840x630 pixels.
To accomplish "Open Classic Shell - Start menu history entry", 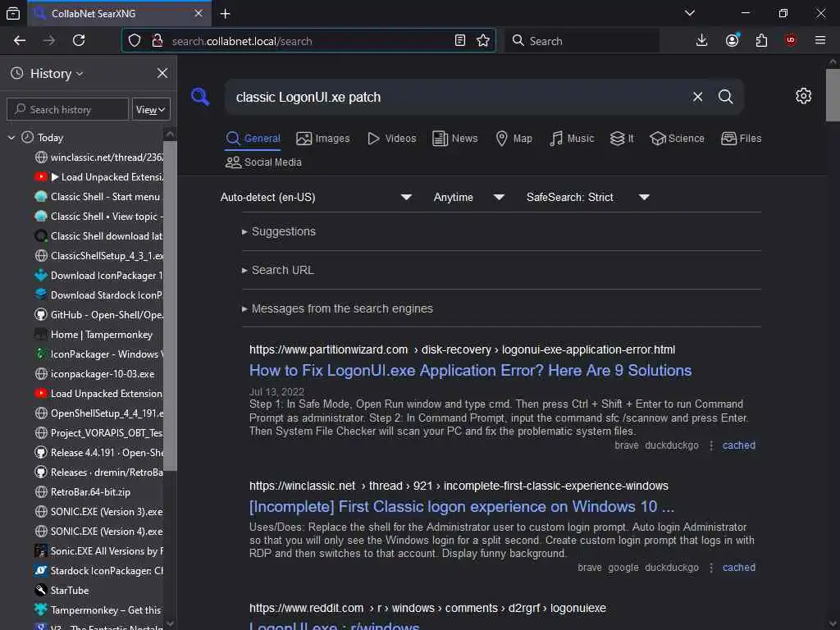I will (99, 197).
